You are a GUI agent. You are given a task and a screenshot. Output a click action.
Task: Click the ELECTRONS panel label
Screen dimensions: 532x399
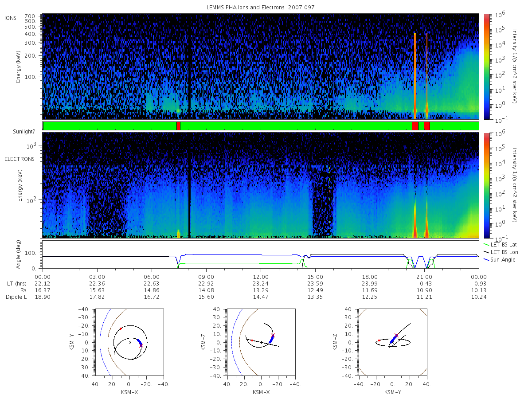tap(20, 159)
